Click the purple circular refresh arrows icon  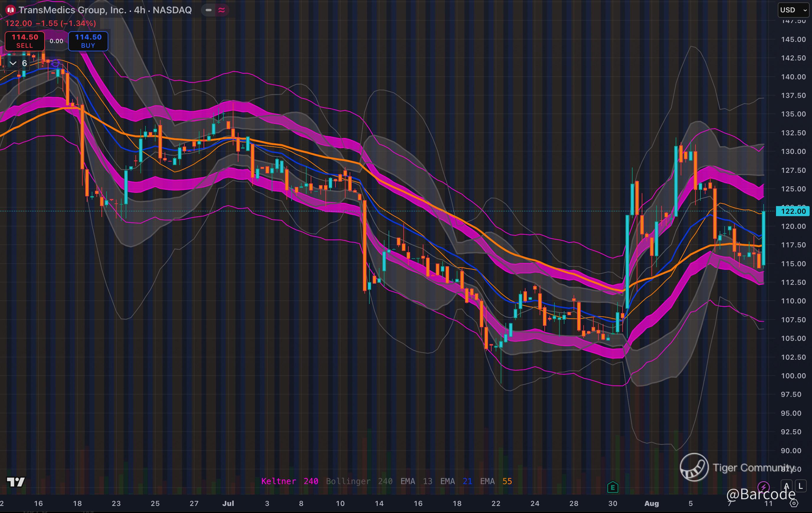tap(56, 63)
